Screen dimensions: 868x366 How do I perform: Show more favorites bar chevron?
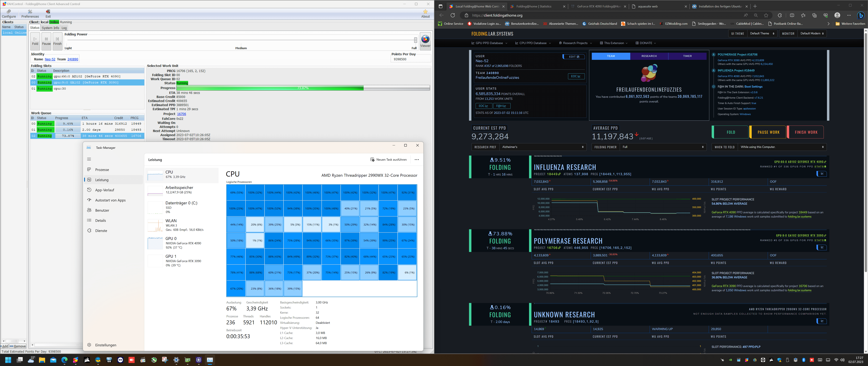point(828,24)
